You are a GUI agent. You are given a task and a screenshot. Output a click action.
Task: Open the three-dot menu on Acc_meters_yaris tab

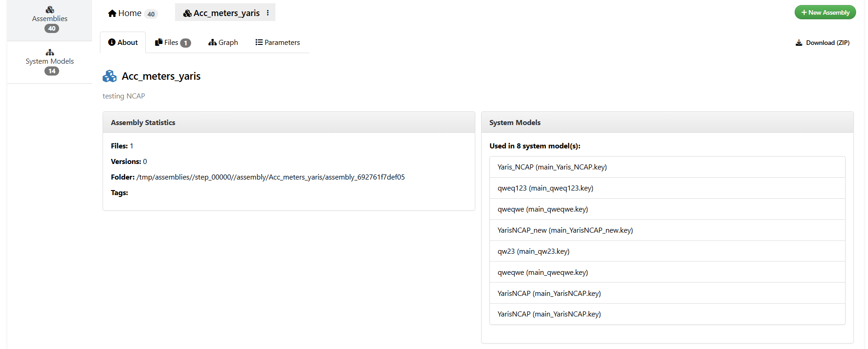click(x=268, y=13)
